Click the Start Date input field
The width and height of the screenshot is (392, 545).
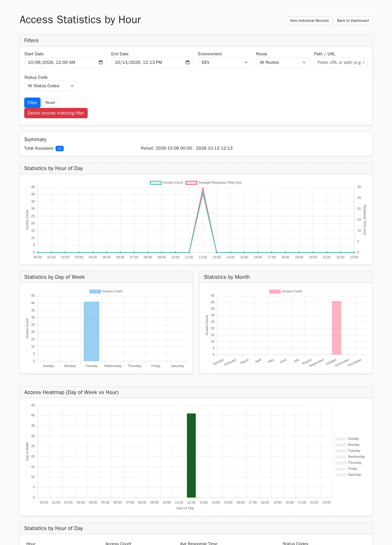tap(65, 62)
